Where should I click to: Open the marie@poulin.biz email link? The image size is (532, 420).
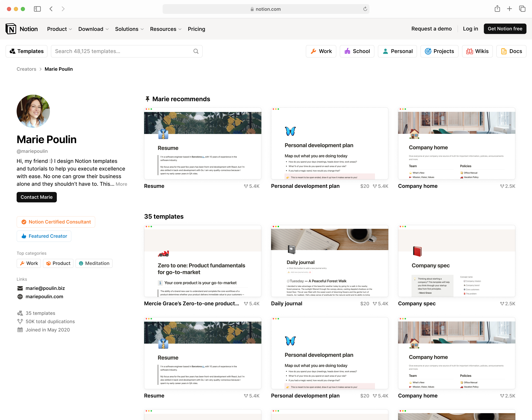[45, 288]
